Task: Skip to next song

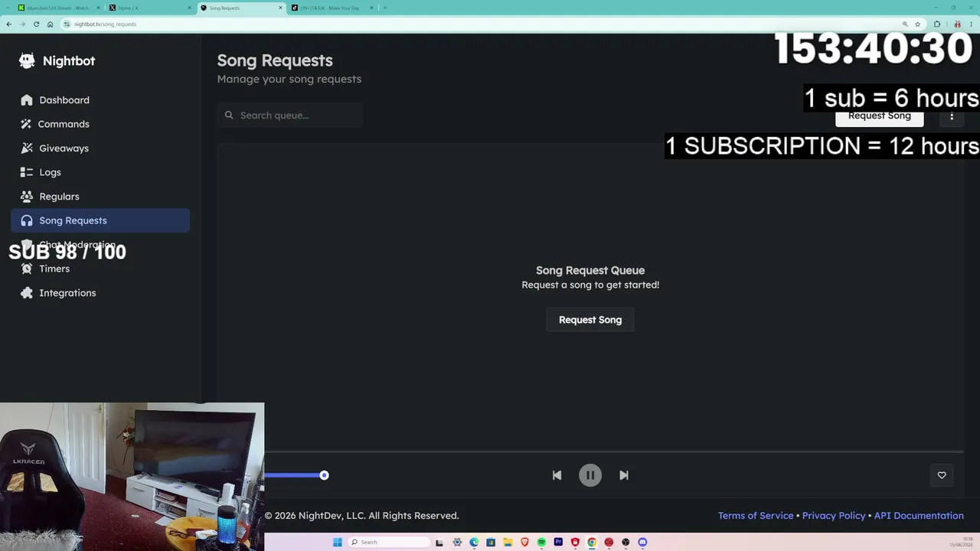Action: pyautogui.click(x=624, y=475)
